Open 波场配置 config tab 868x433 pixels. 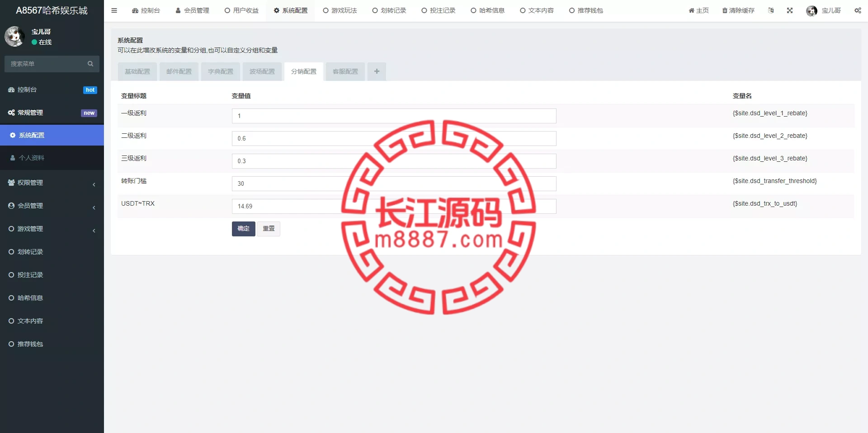pyautogui.click(x=262, y=71)
